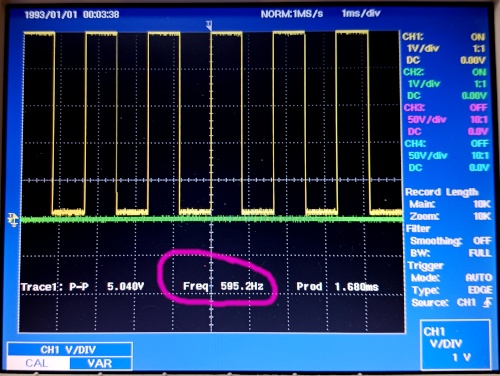Click the 1.680ms period reading

(x=357, y=287)
